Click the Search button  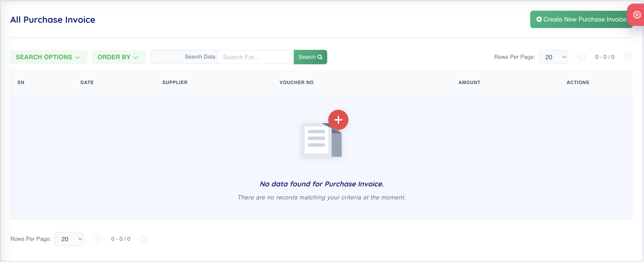pyautogui.click(x=310, y=57)
